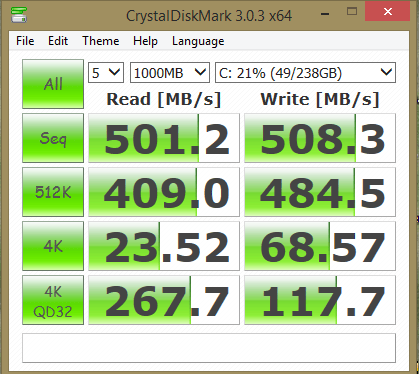Maximize the CrystalDiskMark window

pyautogui.click(x=352, y=12)
